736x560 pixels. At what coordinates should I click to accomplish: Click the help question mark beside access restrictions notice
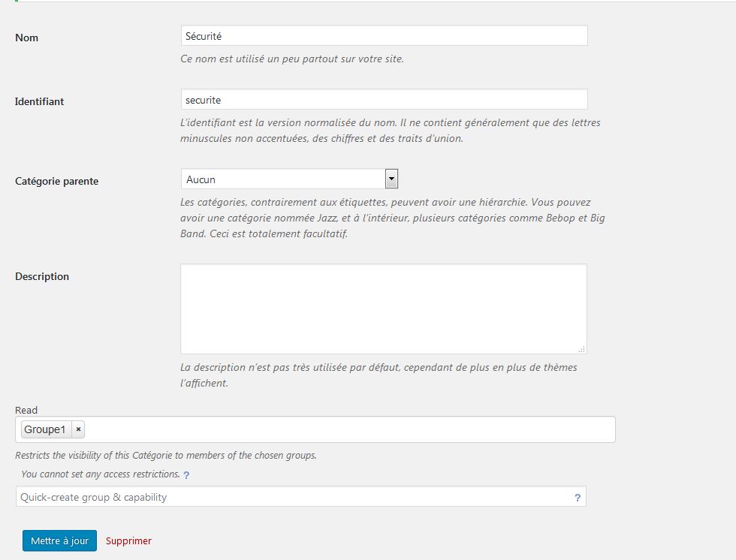click(x=186, y=475)
